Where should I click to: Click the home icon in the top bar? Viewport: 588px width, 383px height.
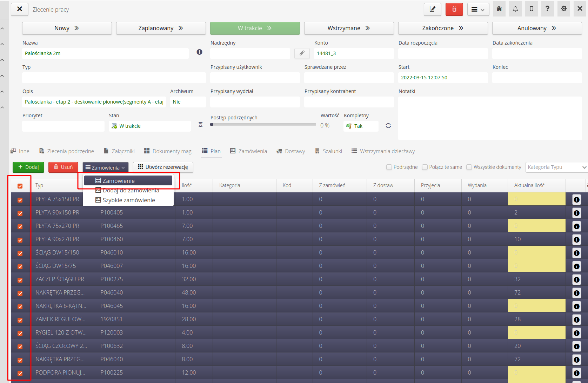click(499, 9)
